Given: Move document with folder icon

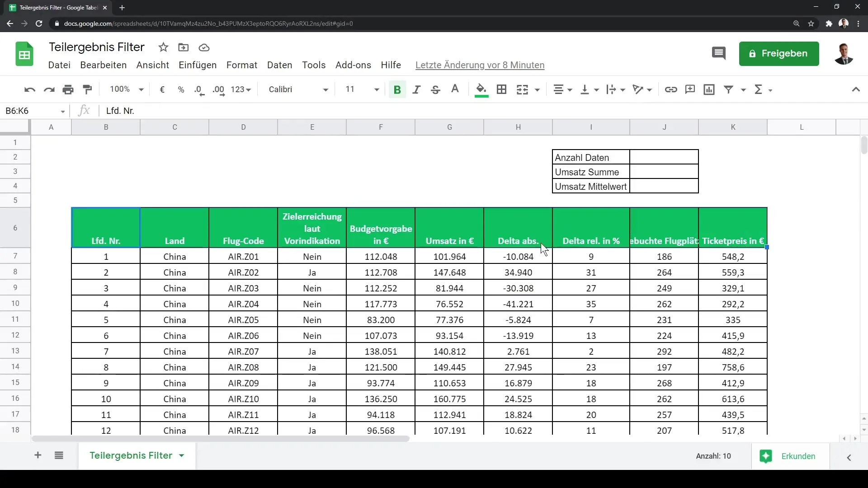Looking at the screenshot, I should [x=183, y=47].
